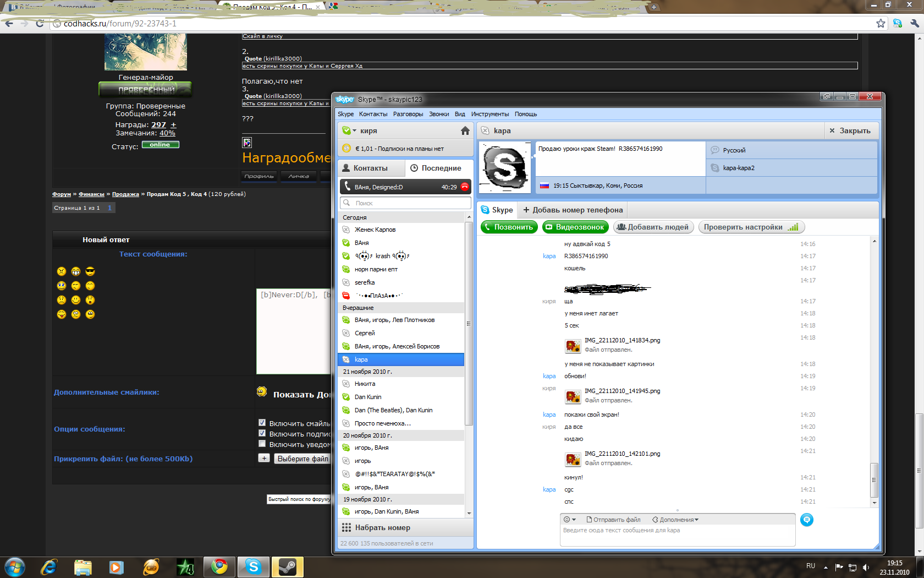Open the Последние tab
This screenshot has width=924, height=578.
click(x=439, y=168)
